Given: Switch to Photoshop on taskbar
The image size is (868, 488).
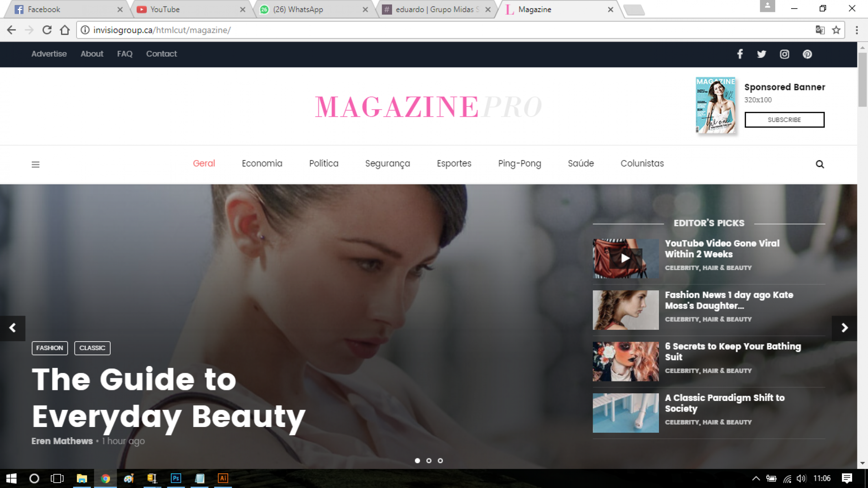Looking at the screenshot, I should tap(176, 478).
